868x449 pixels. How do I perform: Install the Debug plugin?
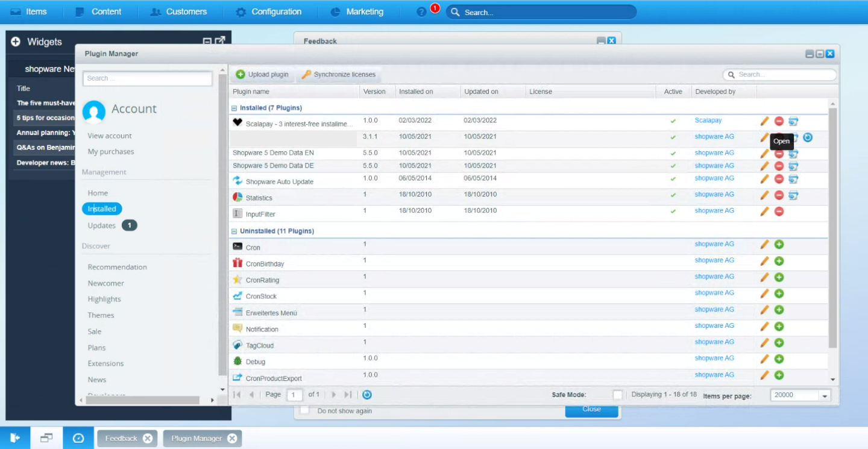pos(779,359)
